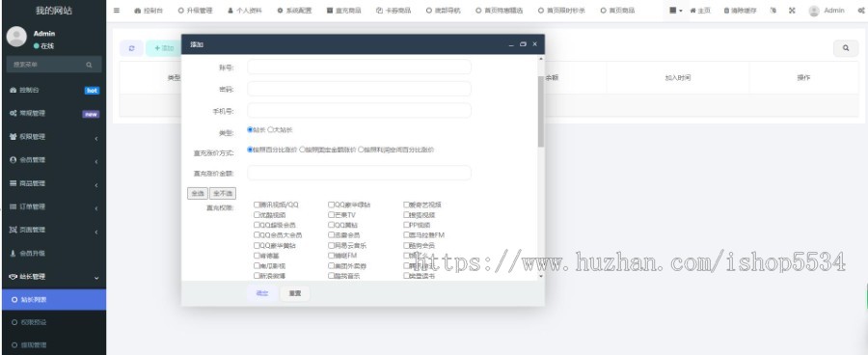Check the 网易云音乐 checkbox
868x355 pixels.
pyautogui.click(x=331, y=245)
